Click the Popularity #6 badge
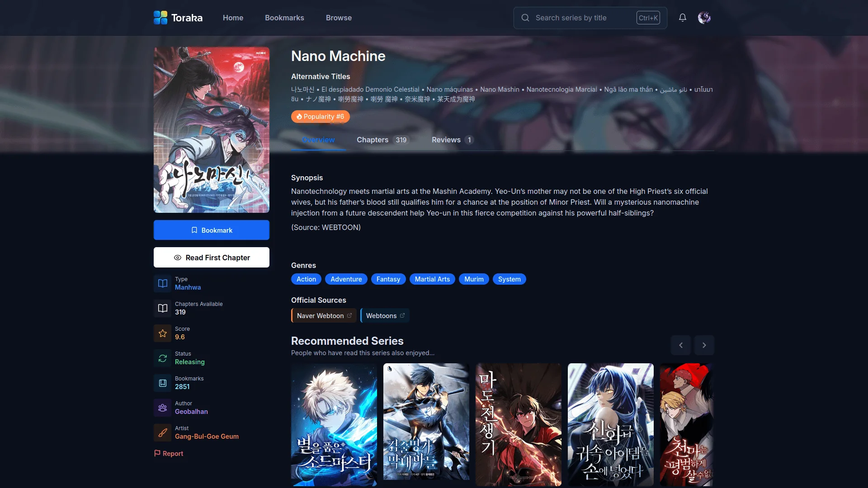This screenshot has width=868, height=488. click(321, 117)
